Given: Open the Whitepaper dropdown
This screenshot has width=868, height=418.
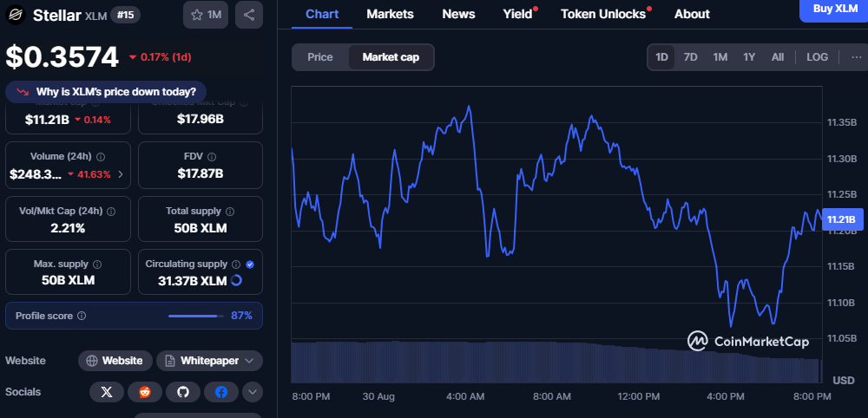Looking at the screenshot, I should point(209,361).
